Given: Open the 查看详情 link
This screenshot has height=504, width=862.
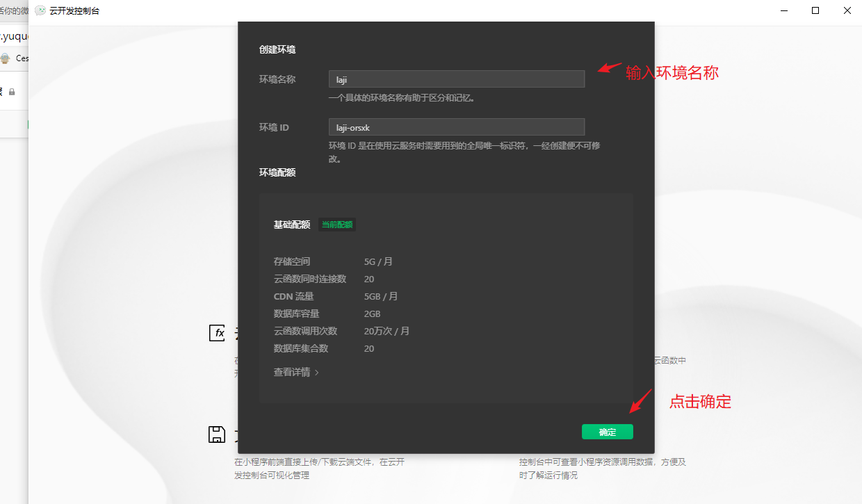Looking at the screenshot, I should [x=292, y=372].
